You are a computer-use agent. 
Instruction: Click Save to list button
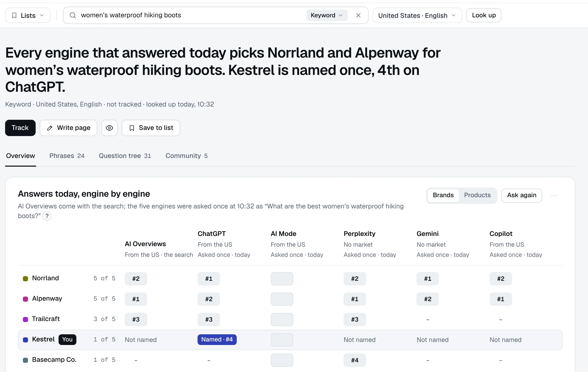pos(151,128)
